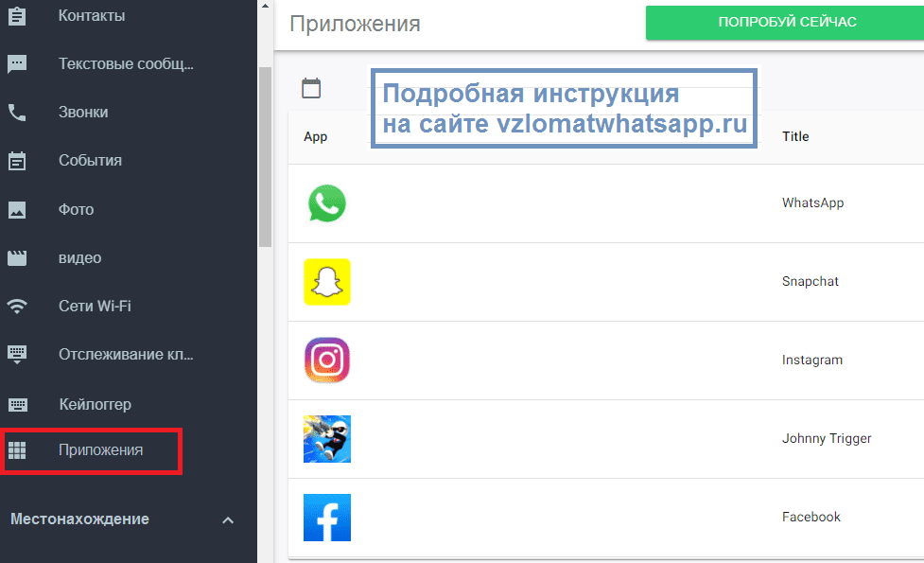Viewport: 924px width, 563px height.
Task: Click the Snapchat ghost icon
Action: (327, 282)
